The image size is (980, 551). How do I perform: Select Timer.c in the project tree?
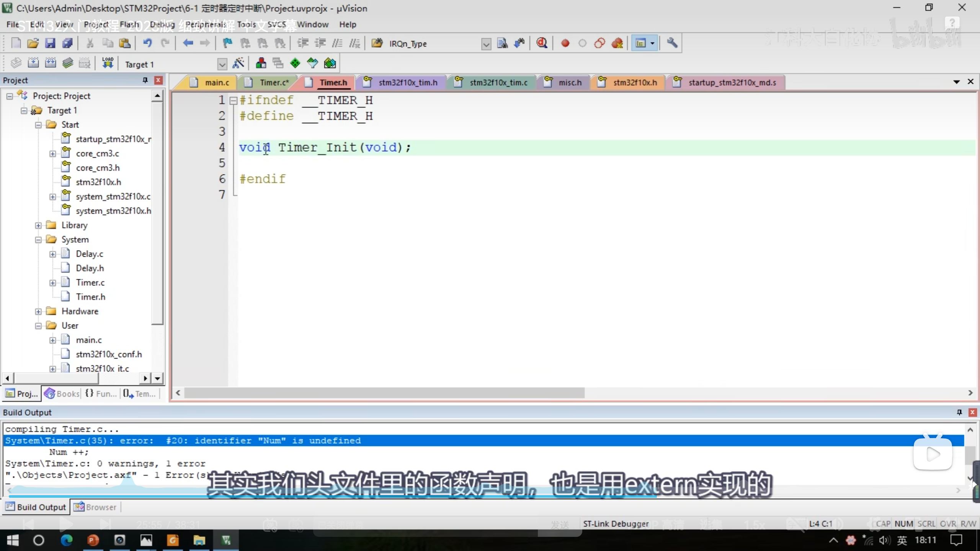(x=90, y=283)
